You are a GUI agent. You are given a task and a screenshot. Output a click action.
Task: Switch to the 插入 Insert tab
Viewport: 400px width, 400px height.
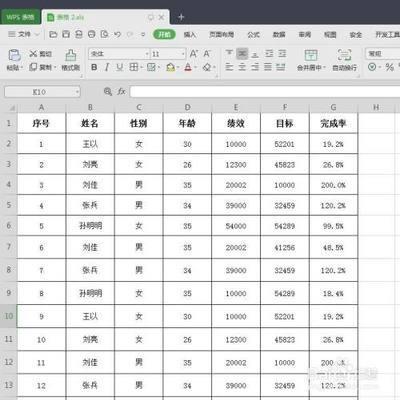coord(190,34)
